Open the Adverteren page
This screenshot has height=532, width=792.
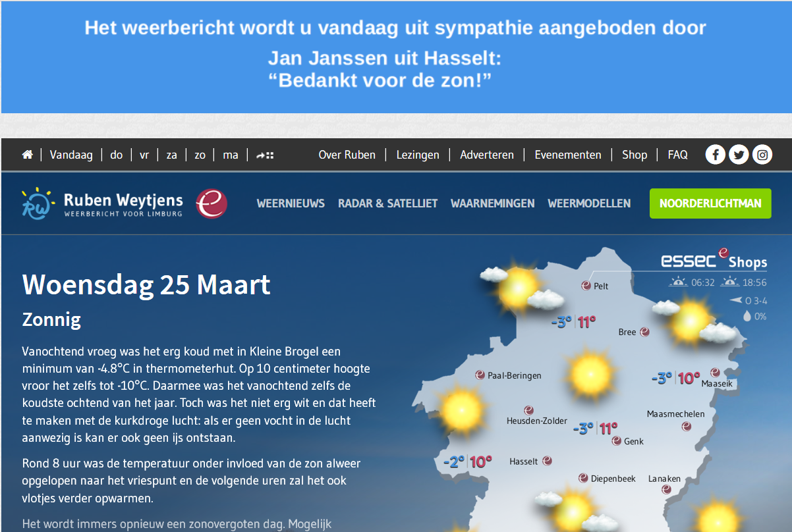487,155
